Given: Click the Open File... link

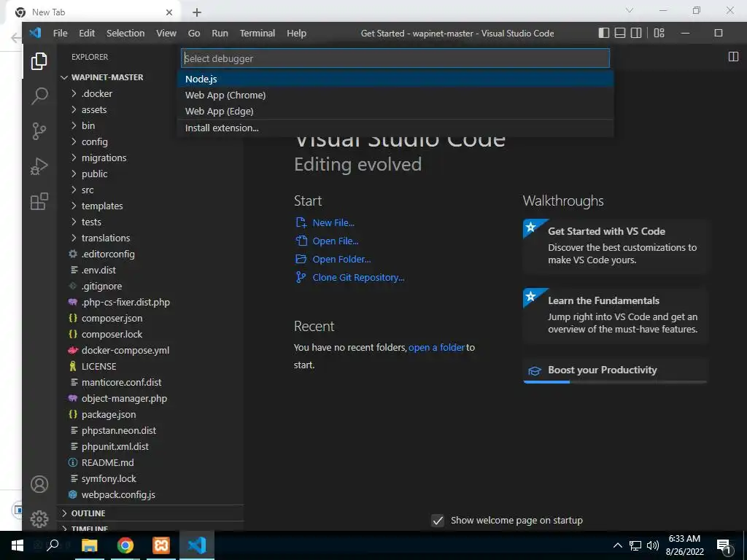Looking at the screenshot, I should pyautogui.click(x=336, y=241).
